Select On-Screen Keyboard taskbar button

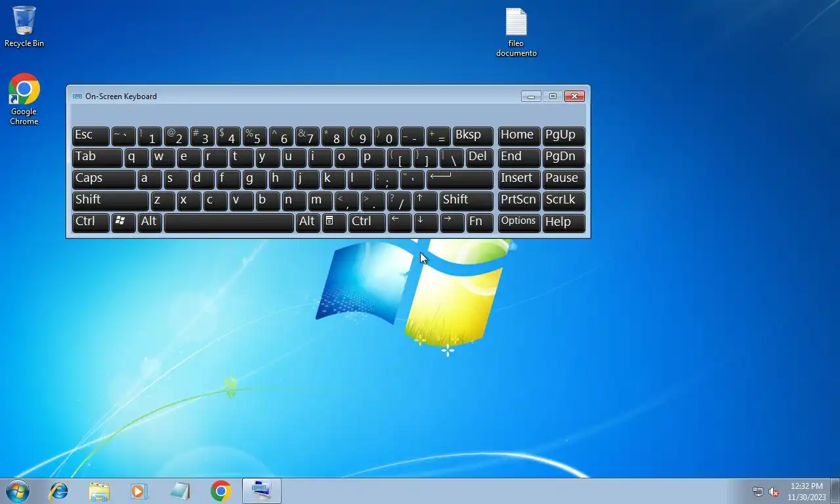pos(262,491)
